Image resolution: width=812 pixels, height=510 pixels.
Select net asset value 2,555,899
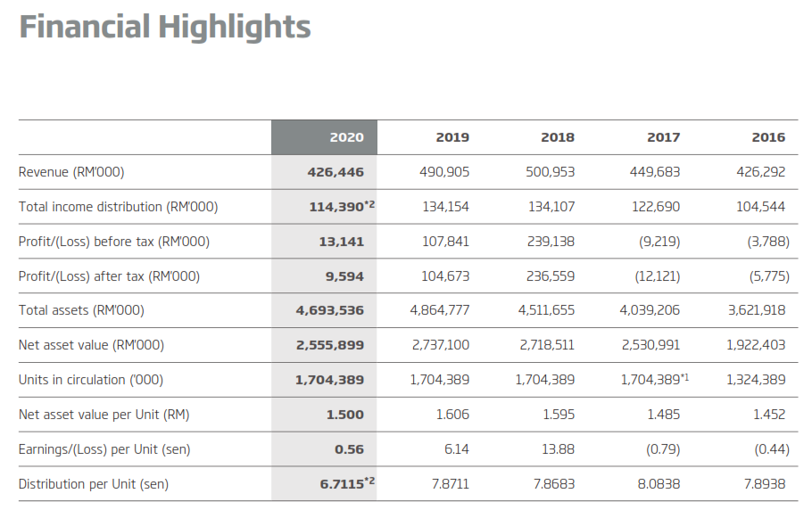point(330,345)
